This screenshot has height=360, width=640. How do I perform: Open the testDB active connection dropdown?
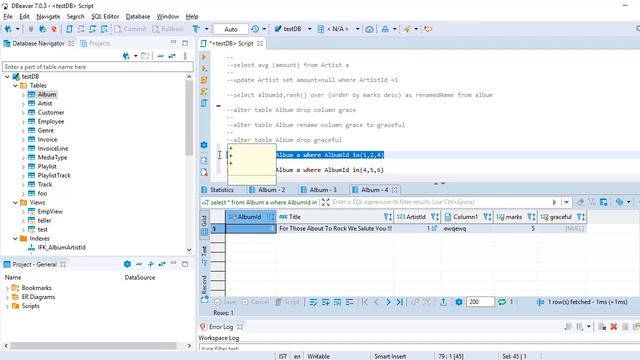pos(309,29)
